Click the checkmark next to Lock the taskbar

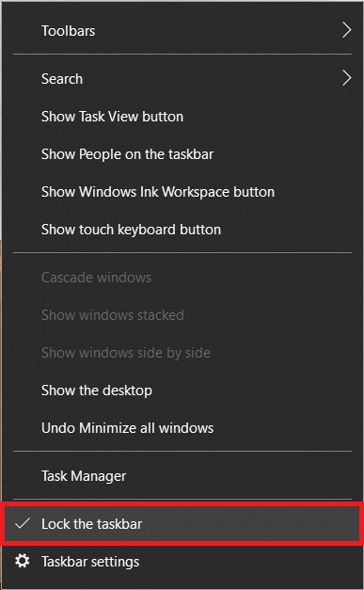coord(23,523)
